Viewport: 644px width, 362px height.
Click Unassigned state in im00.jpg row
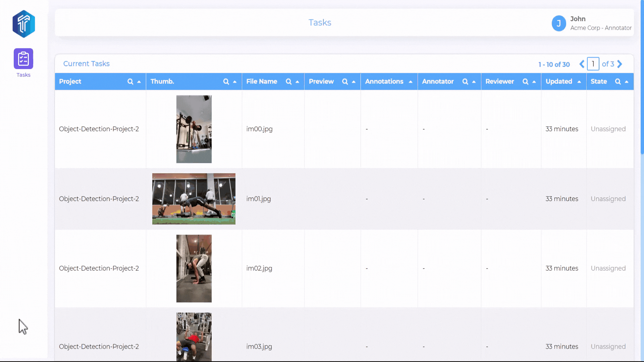[x=608, y=129]
